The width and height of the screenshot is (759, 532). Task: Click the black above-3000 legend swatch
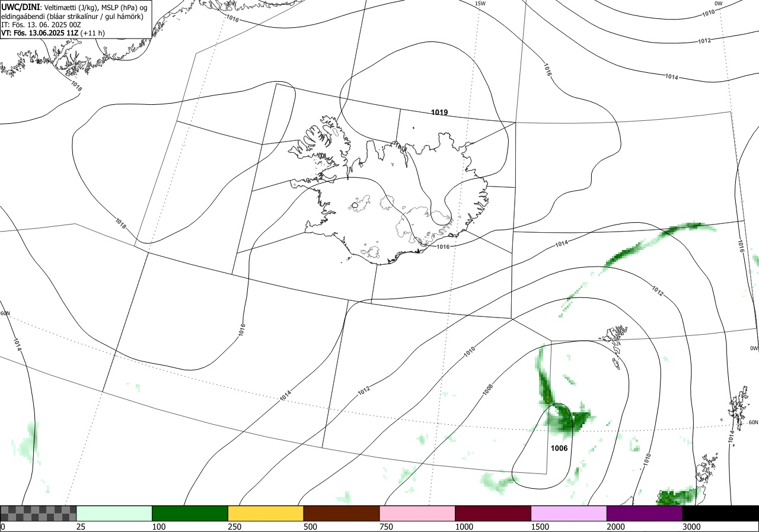pyautogui.click(x=720, y=513)
